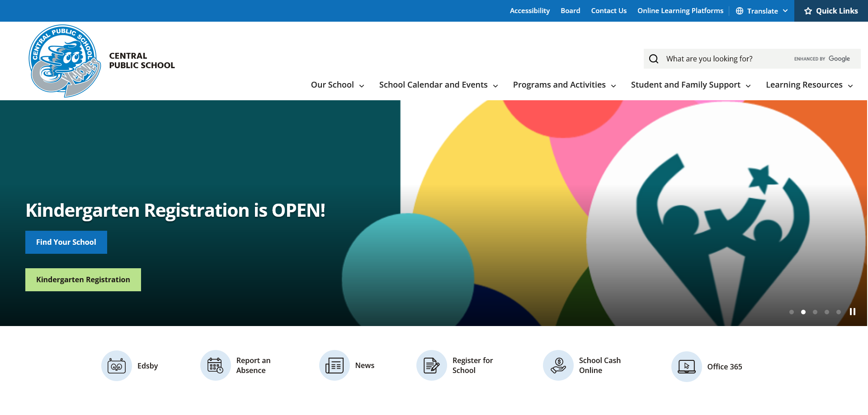Image resolution: width=868 pixels, height=415 pixels.
Task: Open Programs and Activities menu
Action: click(564, 85)
